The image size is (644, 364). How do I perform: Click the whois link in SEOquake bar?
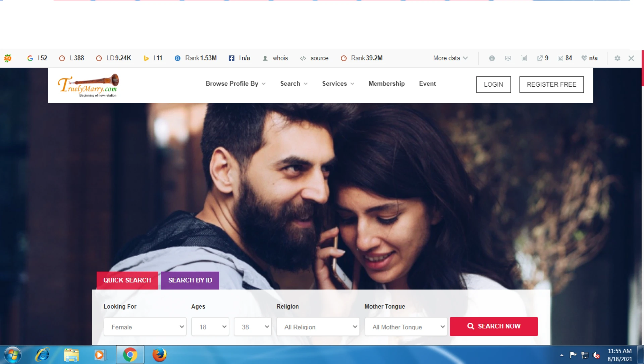pyautogui.click(x=280, y=58)
